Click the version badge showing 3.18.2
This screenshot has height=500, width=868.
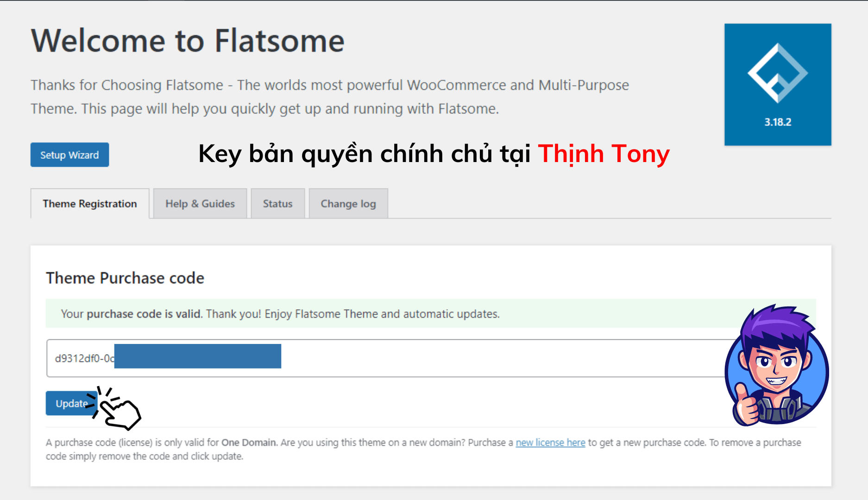click(x=777, y=122)
